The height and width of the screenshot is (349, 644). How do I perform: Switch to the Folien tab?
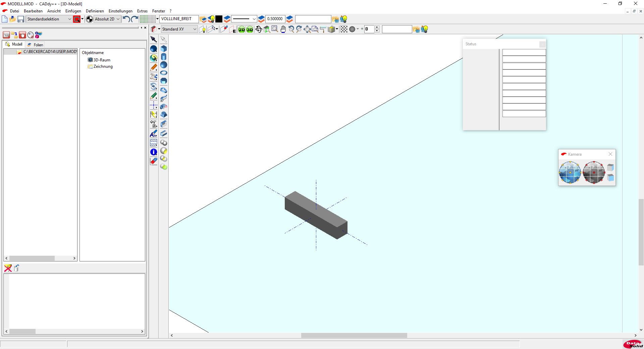[35, 45]
